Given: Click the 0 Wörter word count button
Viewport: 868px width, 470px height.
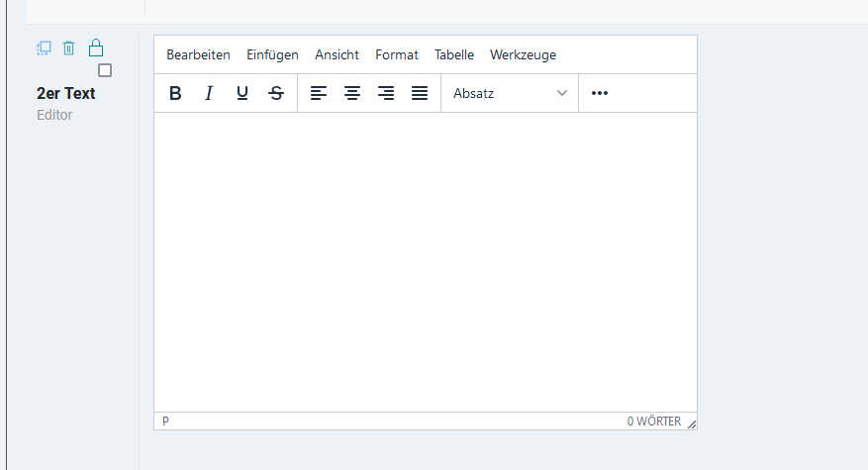Looking at the screenshot, I should [x=653, y=422].
